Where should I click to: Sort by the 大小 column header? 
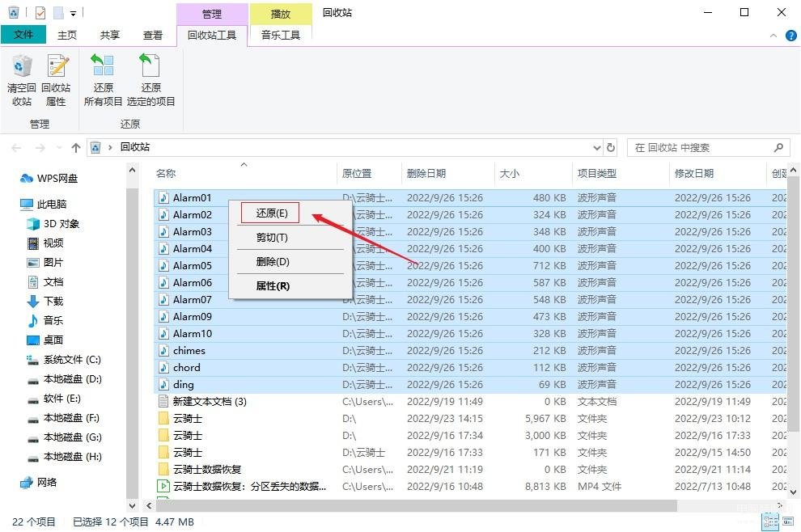[x=510, y=174]
